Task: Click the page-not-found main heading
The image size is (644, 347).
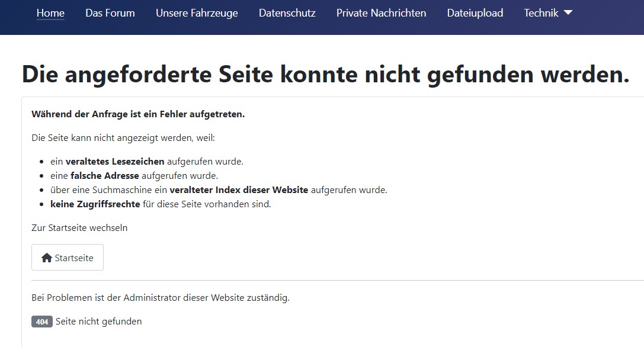Action: click(325, 75)
